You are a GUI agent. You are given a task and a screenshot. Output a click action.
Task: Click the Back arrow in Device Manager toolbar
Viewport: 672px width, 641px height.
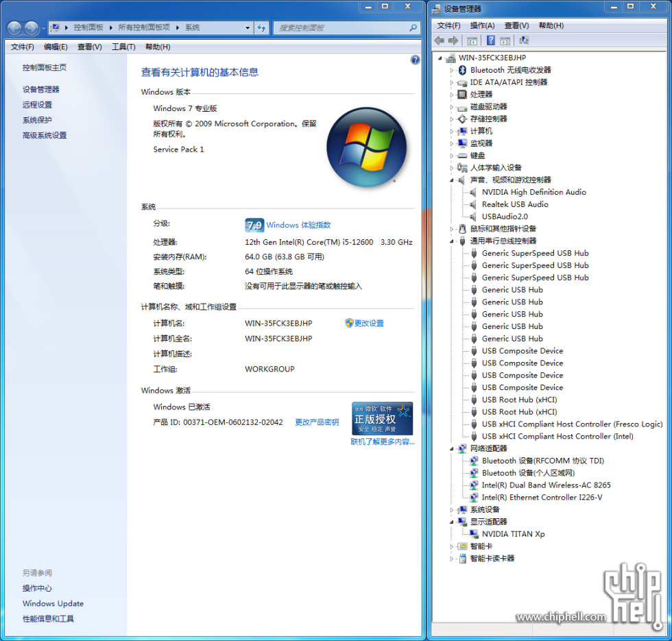(x=440, y=40)
